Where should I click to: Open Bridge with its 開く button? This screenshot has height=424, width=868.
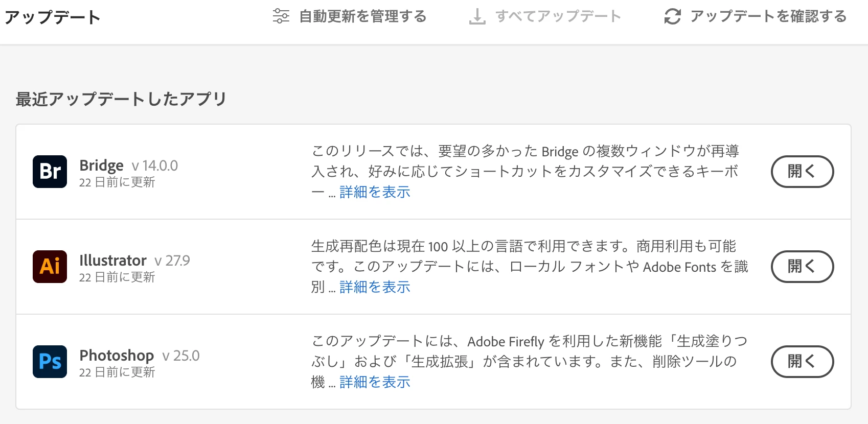point(802,172)
